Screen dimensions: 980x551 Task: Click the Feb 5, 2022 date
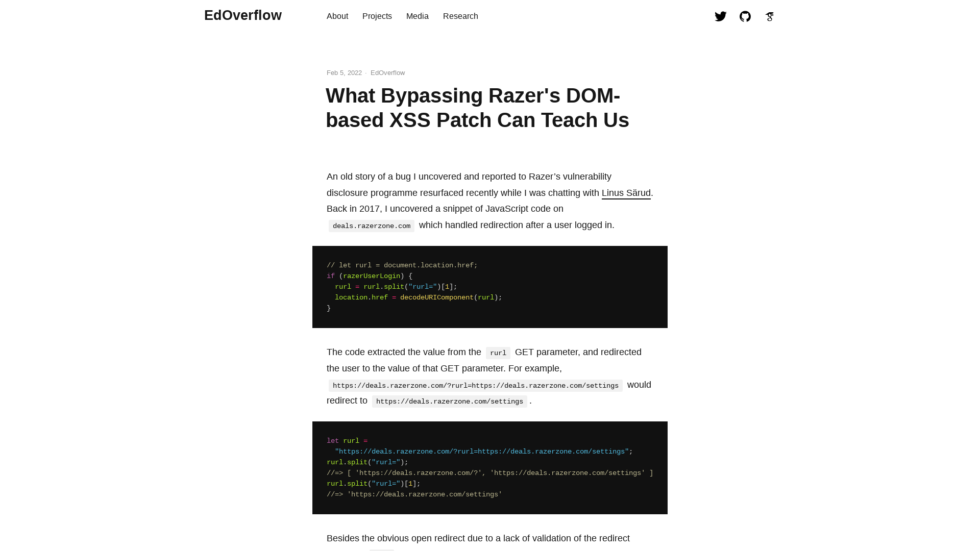coord(344,73)
